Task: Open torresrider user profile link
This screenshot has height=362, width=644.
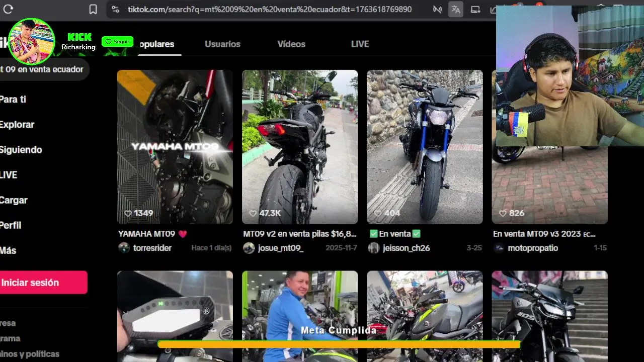Action: click(x=152, y=248)
